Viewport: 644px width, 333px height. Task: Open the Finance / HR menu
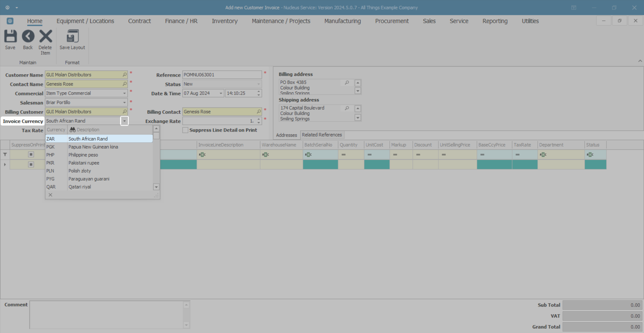tap(181, 21)
